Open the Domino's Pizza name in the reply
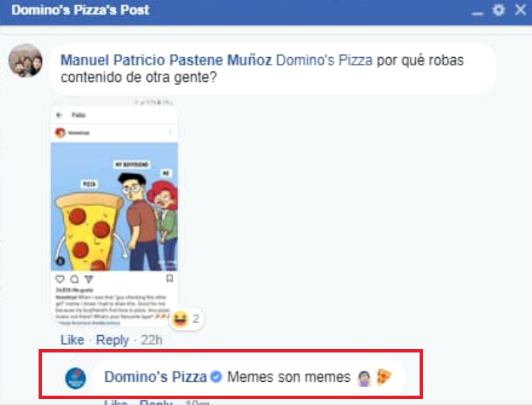 (x=156, y=377)
